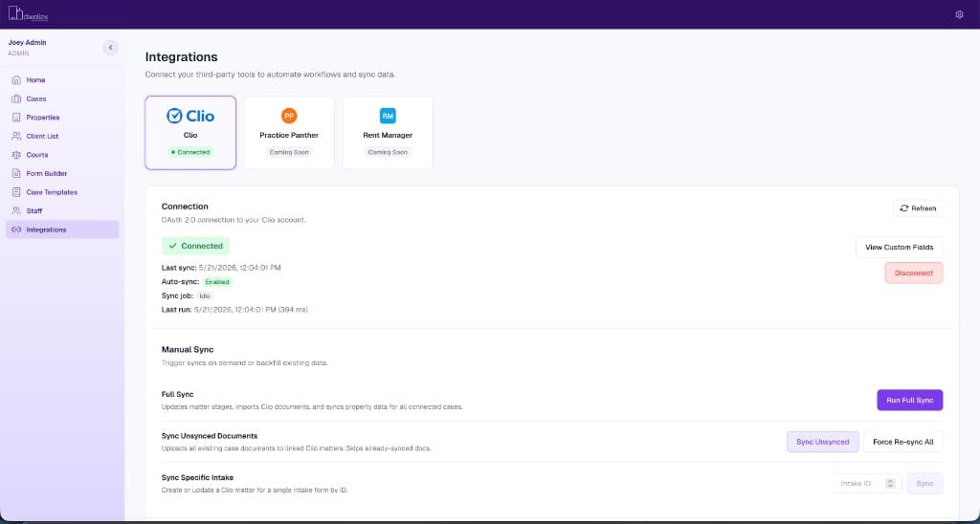The width and height of the screenshot is (980, 524).
Task: Select Integrations label in sidebar
Action: click(46, 229)
